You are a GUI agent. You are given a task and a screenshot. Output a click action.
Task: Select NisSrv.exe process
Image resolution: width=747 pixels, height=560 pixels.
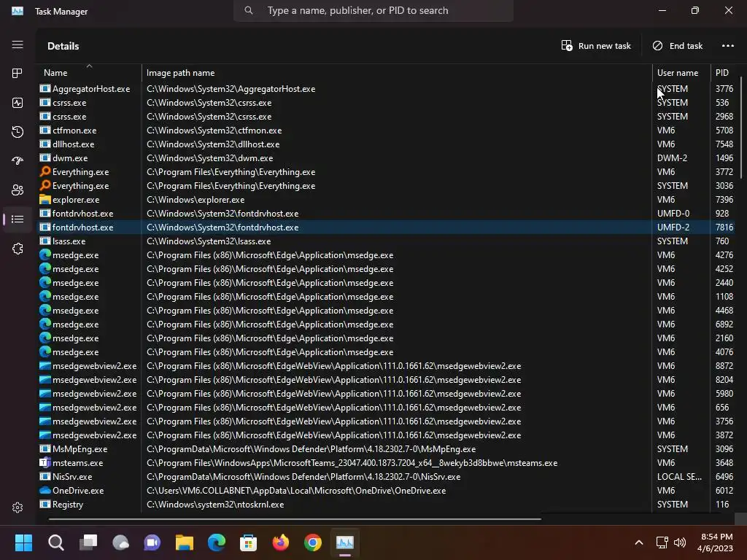tap(388, 476)
